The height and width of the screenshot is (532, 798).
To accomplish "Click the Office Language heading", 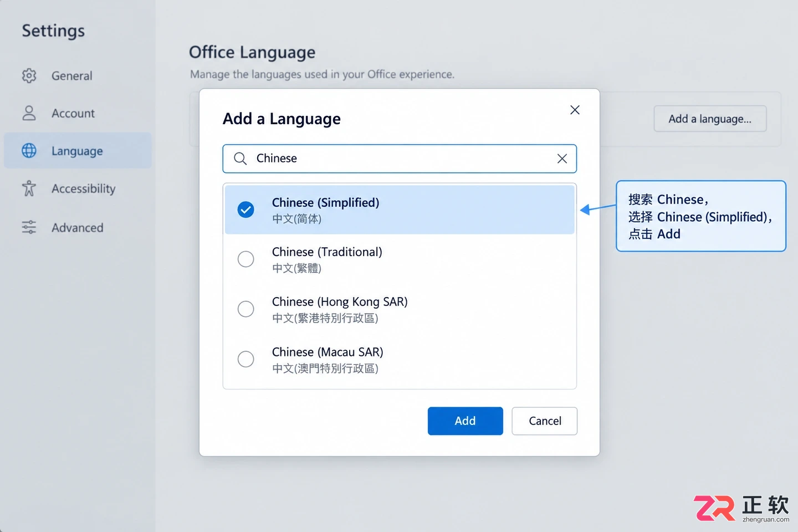I will tap(252, 52).
